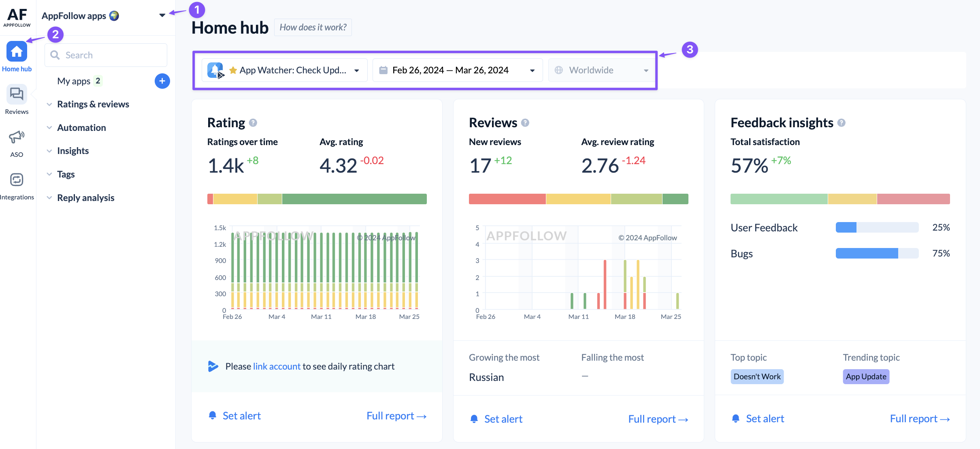Open Full report for Rating
980x449 pixels.
click(396, 415)
